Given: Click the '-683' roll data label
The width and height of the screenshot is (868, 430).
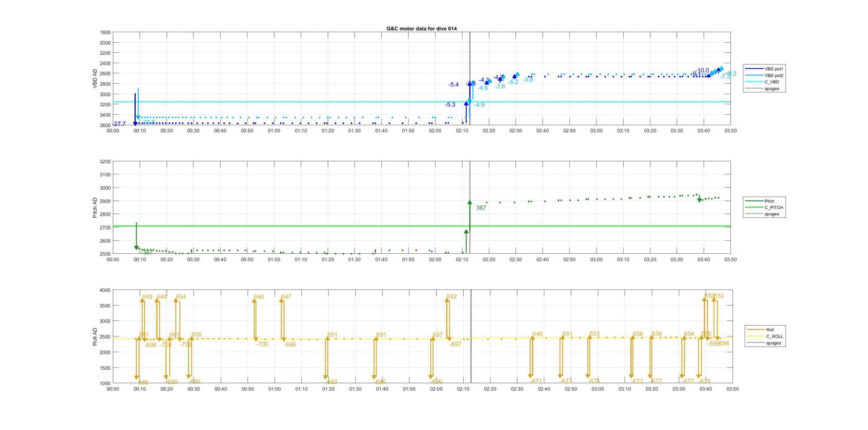Looking at the screenshot, I should click(x=332, y=382).
